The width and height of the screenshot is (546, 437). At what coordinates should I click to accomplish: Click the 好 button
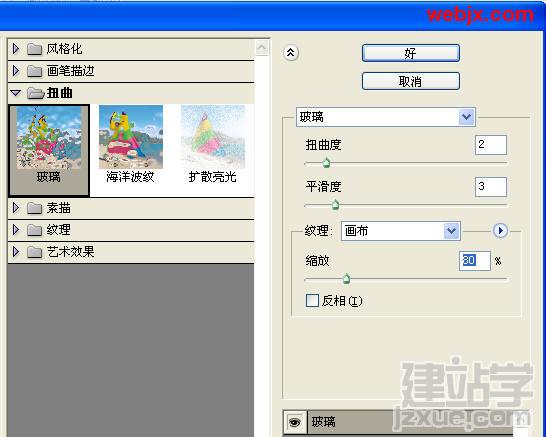click(x=411, y=53)
